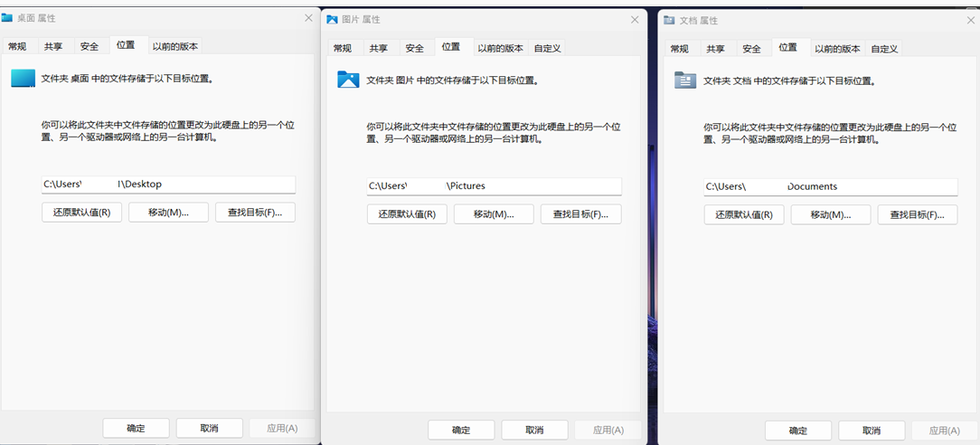Viewport: 980px width, 445px height.
Task: Click 还原默认值(R) in 桌面 属性 window
Action: [x=80, y=213]
